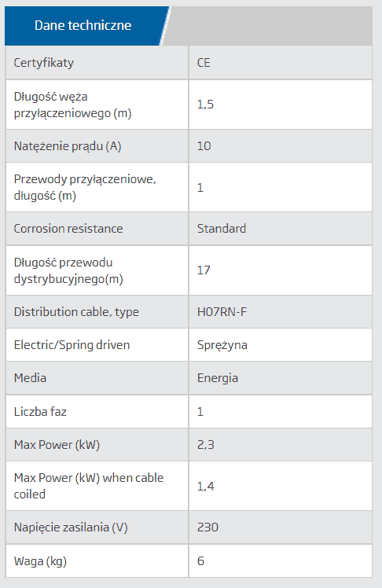This screenshot has width=382, height=588.
Task: Select the Standard corrosion value
Action: (222, 229)
